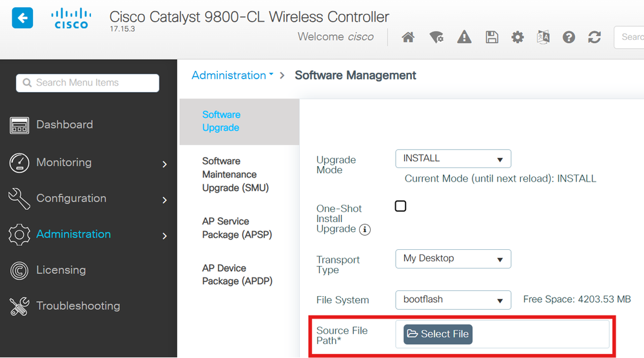Open the Transport Type dropdown
This screenshot has height=358, width=644.
453,259
